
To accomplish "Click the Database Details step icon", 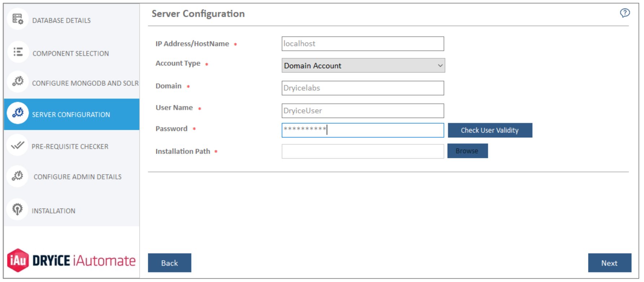I will click(x=17, y=19).
